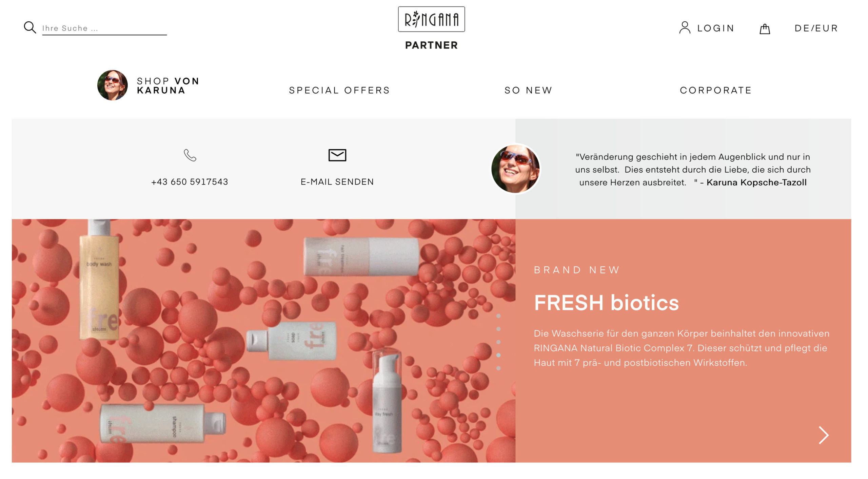
Task: Open the shopping bag icon
Action: (x=765, y=29)
